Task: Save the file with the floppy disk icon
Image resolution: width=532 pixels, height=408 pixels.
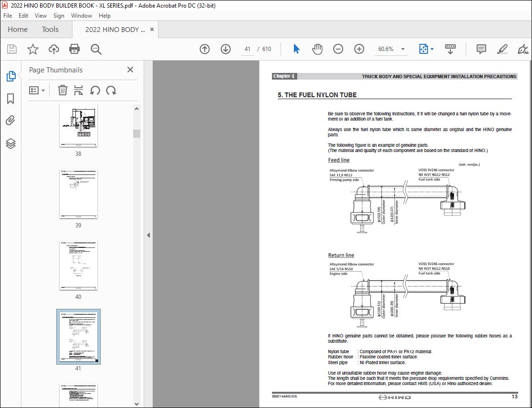Action: tap(12, 49)
